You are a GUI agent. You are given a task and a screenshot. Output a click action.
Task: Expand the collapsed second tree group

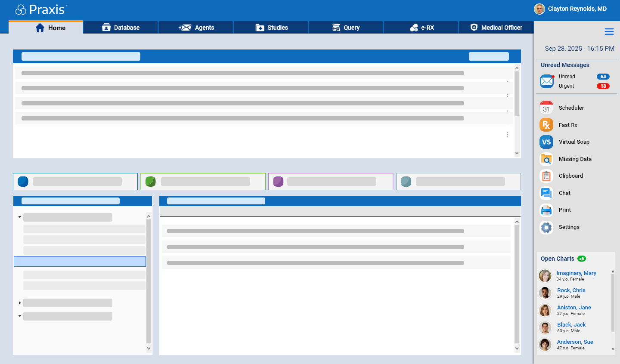(20, 303)
